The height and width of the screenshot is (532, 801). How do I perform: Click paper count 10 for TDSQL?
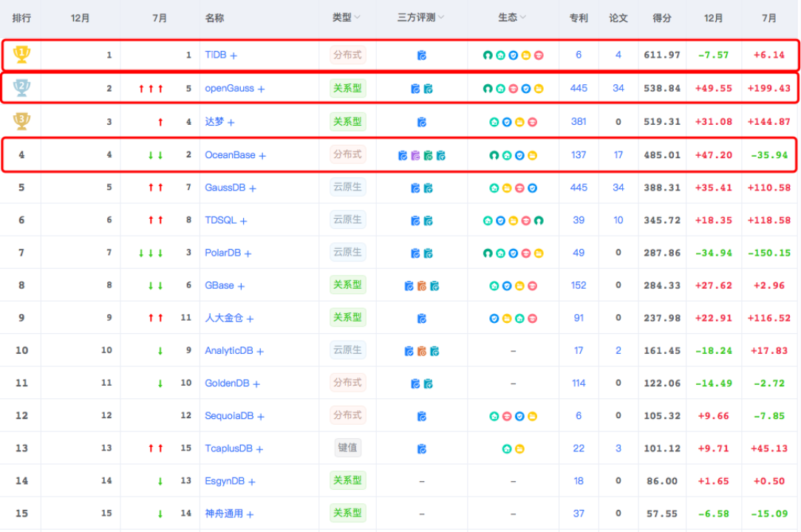pos(618,220)
